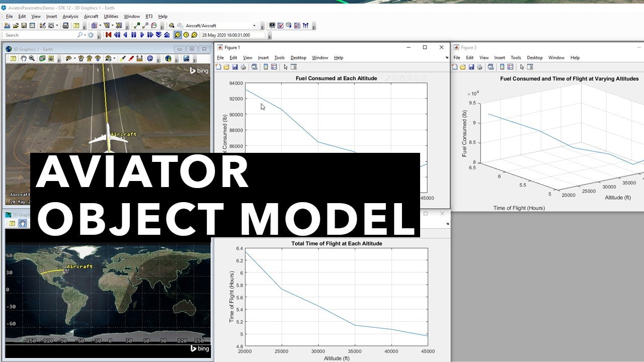The image size is (644, 362).
Task: Open Property Inspector icon in Figure 1 toolbar
Action: [x=293, y=66]
